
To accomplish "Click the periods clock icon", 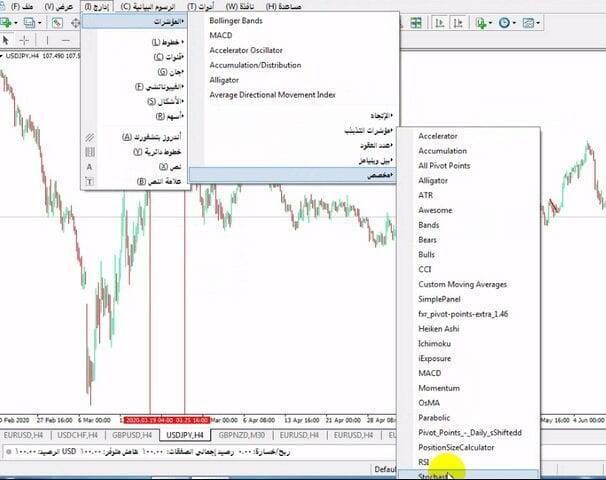I will point(504,23).
